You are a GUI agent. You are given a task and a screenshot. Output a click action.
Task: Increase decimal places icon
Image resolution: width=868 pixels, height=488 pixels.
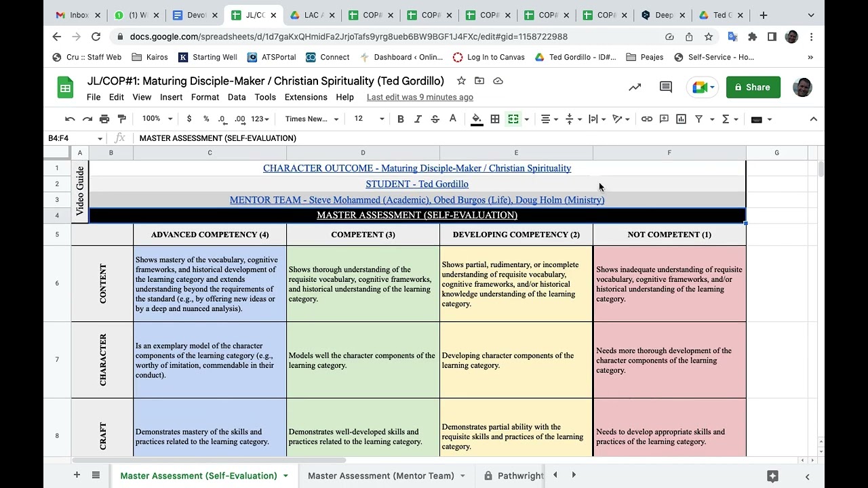[x=240, y=119]
